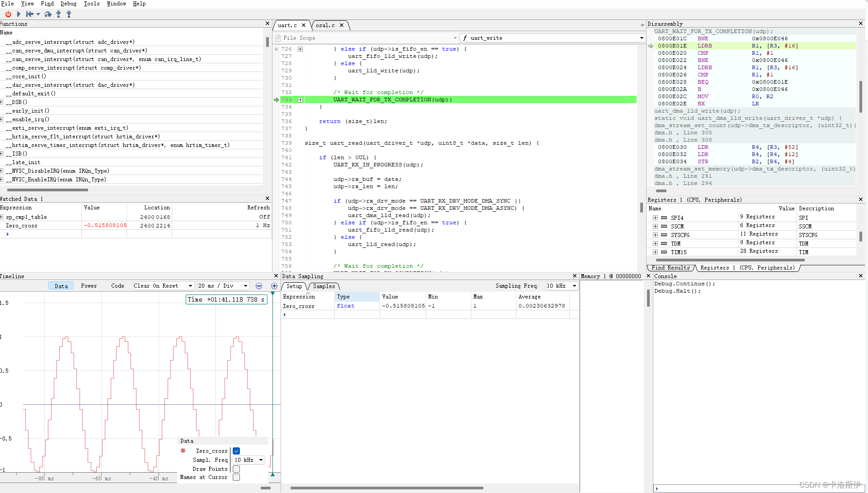The image size is (868, 493).
Task: Zoom in timeline with plus icon
Action: [274, 286]
